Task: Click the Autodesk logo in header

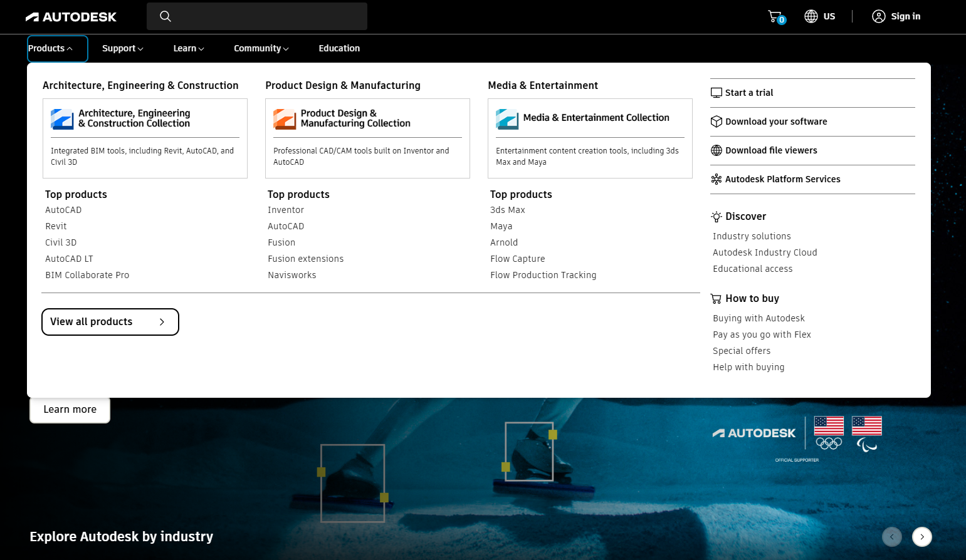Action: coord(71,17)
